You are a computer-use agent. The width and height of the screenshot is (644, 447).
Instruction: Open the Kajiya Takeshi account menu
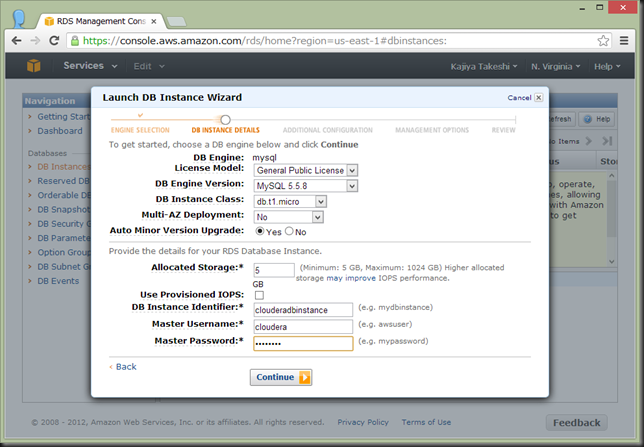pos(484,67)
